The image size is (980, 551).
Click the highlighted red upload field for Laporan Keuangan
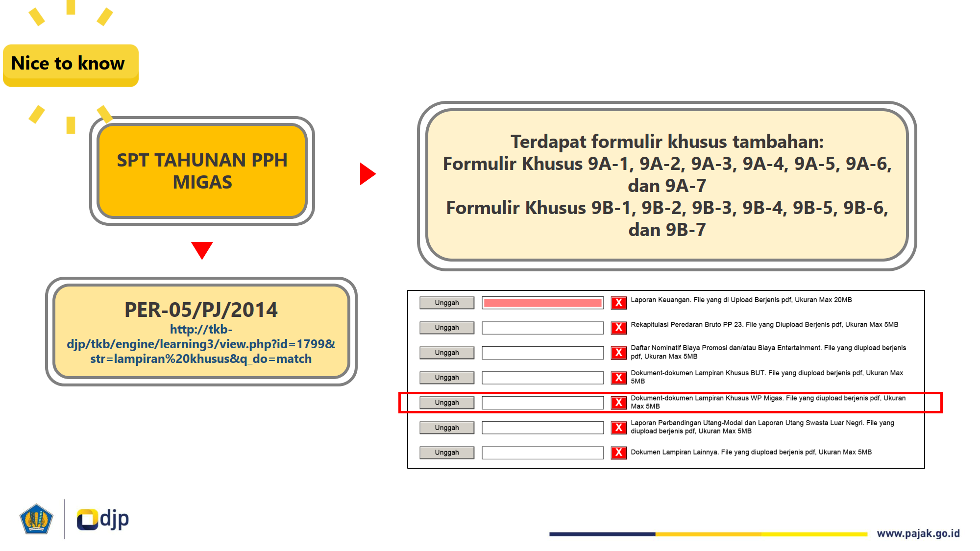click(x=542, y=301)
